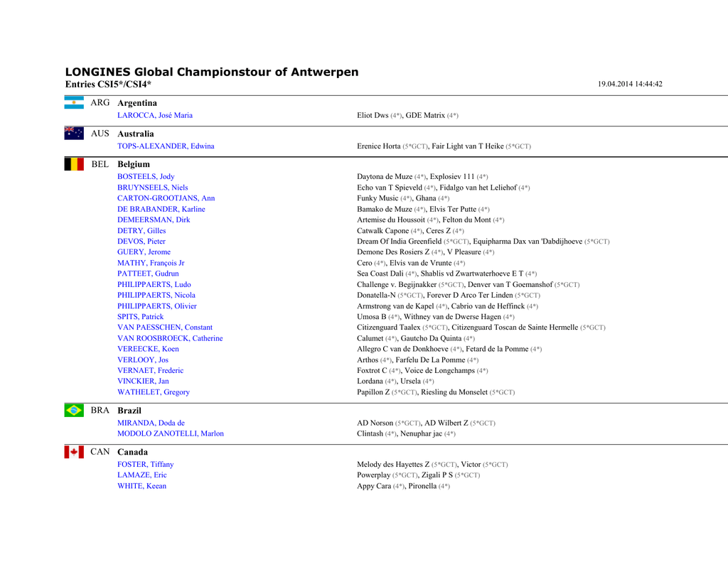The image size is (728, 562).
Task: Open FOSTER, Tiffany rider link
Action: (145, 465)
